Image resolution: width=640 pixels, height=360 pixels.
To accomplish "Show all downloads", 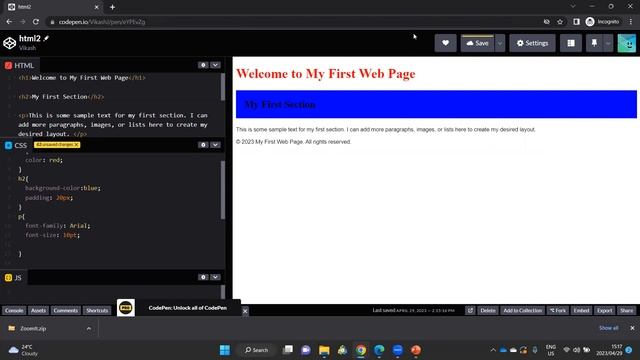I will [608, 328].
